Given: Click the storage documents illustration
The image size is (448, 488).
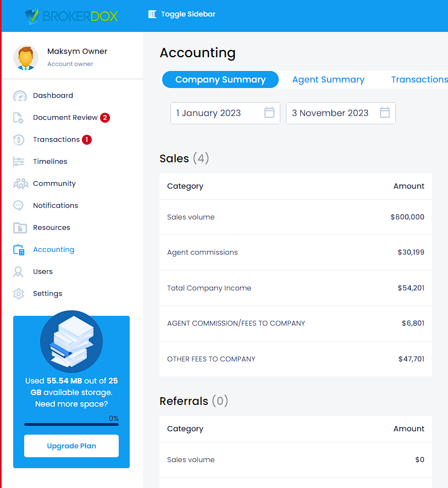Looking at the screenshot, I should coord(71,342).
